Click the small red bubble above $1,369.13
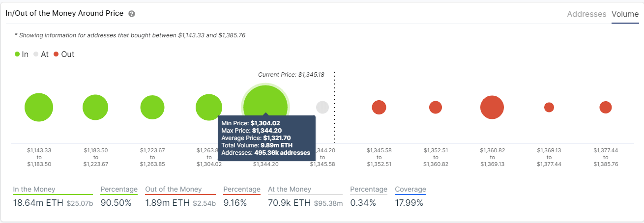The width and height of the screenshot is (644, 223). [x=549, y=107]
